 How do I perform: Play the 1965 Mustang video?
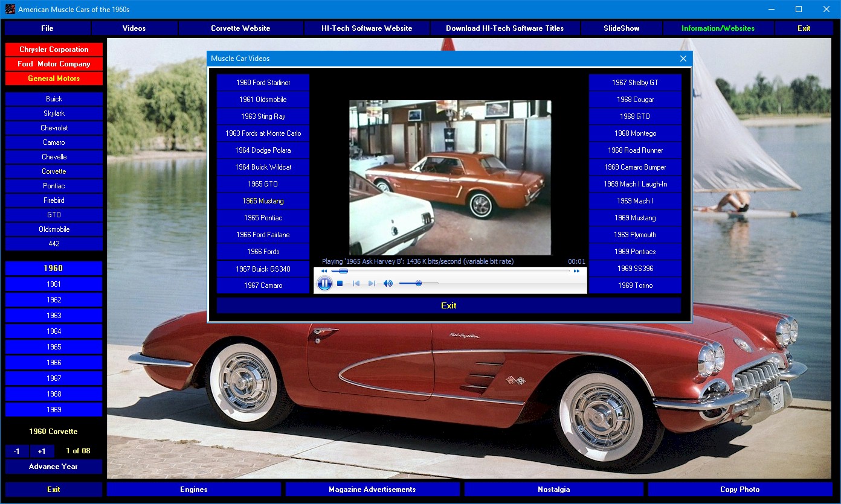click(263, 201)
